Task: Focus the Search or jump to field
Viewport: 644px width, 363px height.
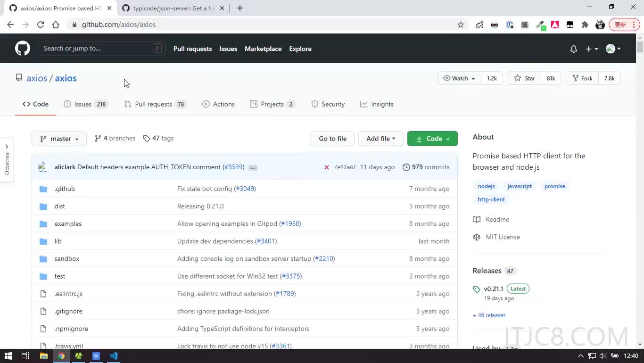Action: (101, 49)
